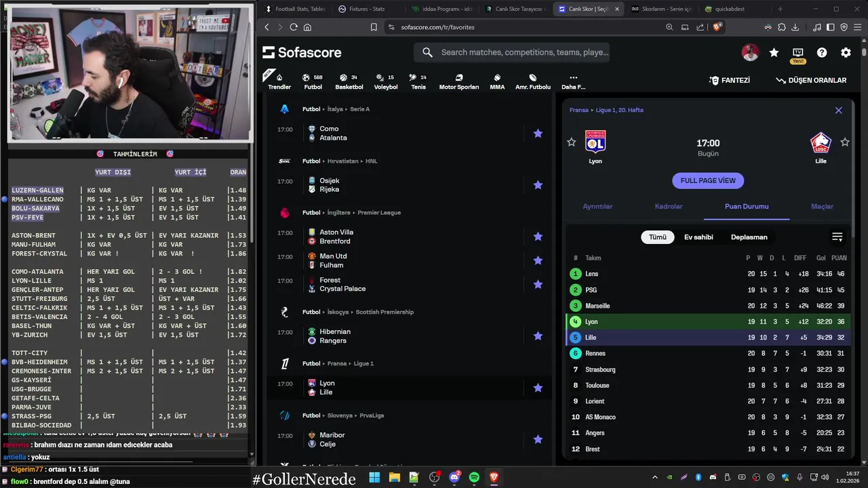Open the Marseille row in standings
Image resolution: width=868 pixels, height=488 pixels.
pos(708,306)
